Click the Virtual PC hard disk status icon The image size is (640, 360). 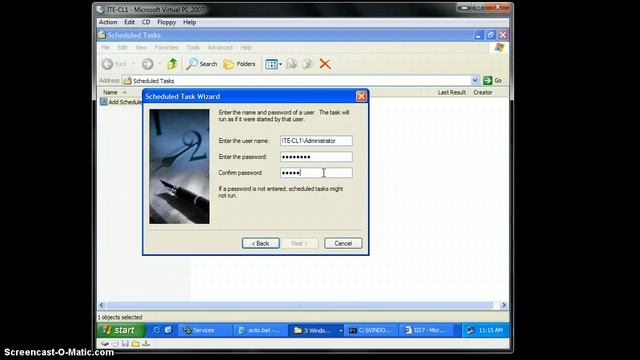105,344
